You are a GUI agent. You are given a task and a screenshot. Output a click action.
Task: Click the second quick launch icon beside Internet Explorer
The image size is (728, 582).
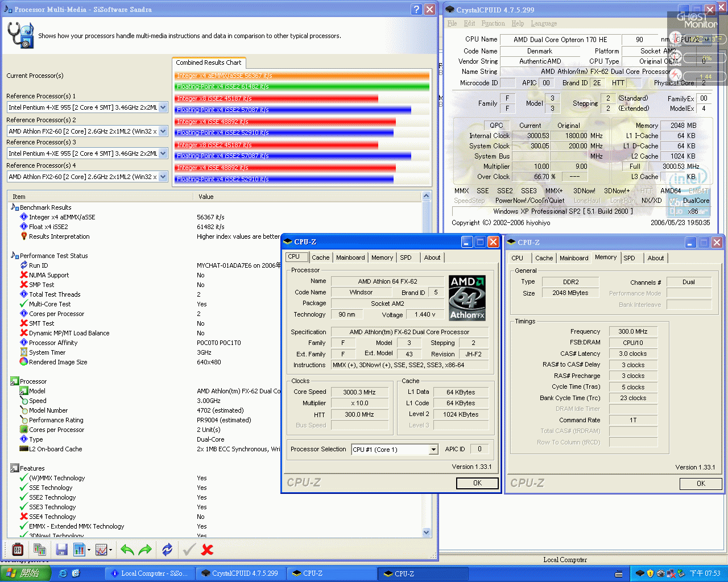tap(76, 573)
